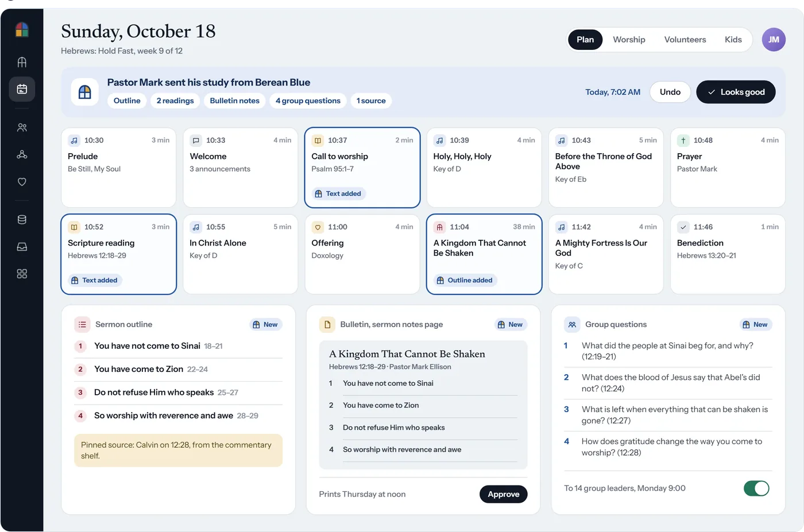This screenshot has height=532, width=804.
Task: Select the calendar plan icon in sidebar
Action: click(22, 89)
